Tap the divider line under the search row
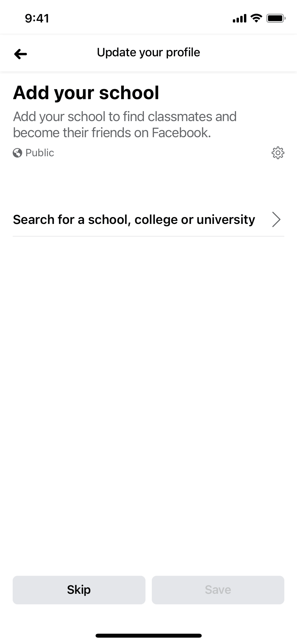 tap(148, 236)
